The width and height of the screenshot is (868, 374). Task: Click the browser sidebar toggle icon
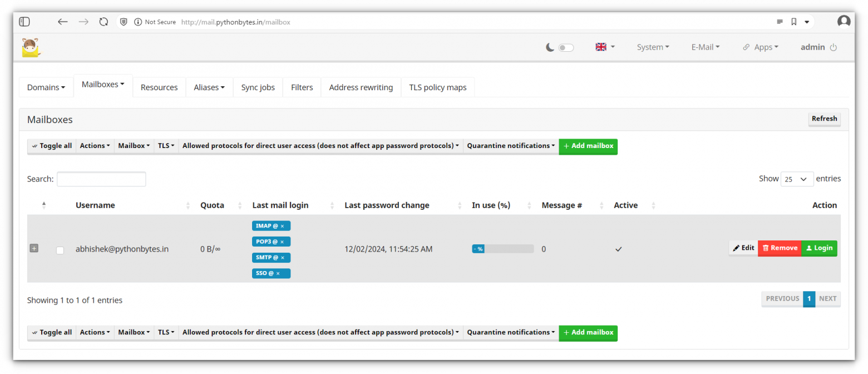[24, 22]
